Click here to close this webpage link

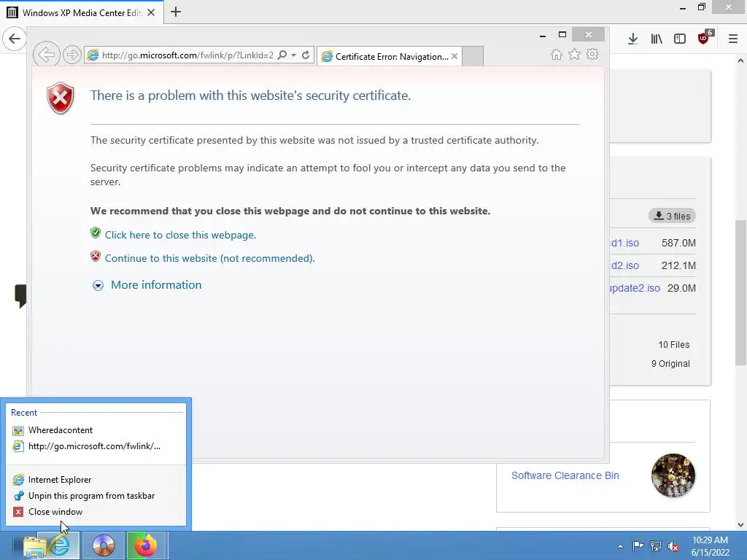point(180,235)
